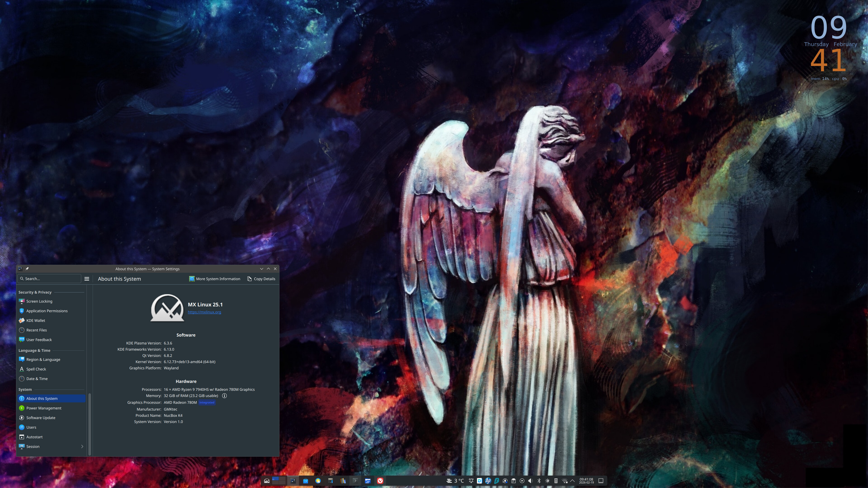Open clipboard tray icon
The image size is (868, 488).
point(514,481)
